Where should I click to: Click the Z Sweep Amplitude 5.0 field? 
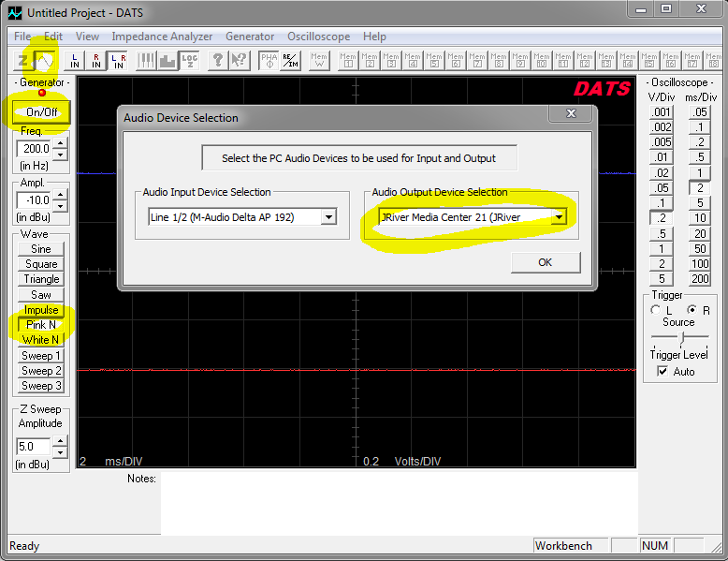click(34, 447)
